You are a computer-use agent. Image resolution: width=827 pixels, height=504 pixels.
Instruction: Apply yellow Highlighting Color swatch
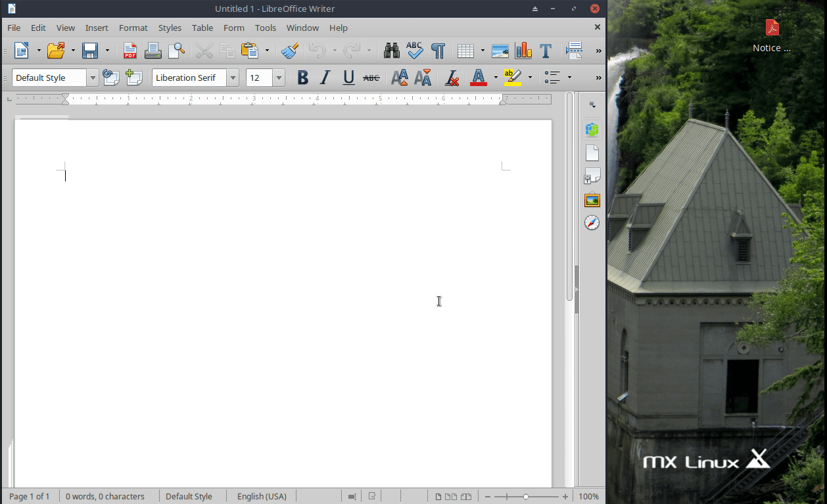click(x=513, y=78)
